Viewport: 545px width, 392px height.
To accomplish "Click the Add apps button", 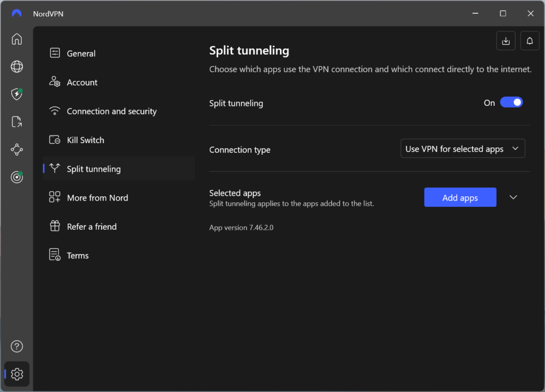I will pos(460,197).
